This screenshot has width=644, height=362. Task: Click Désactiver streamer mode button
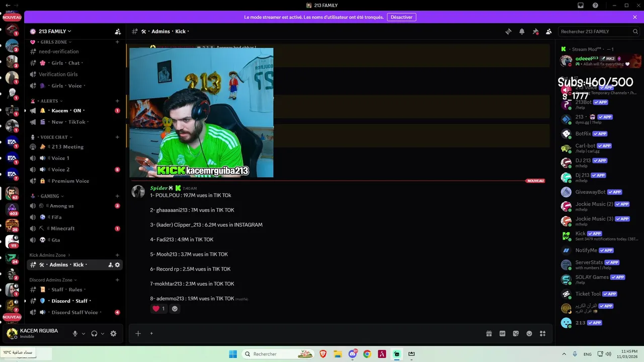(x=401, y=17)
